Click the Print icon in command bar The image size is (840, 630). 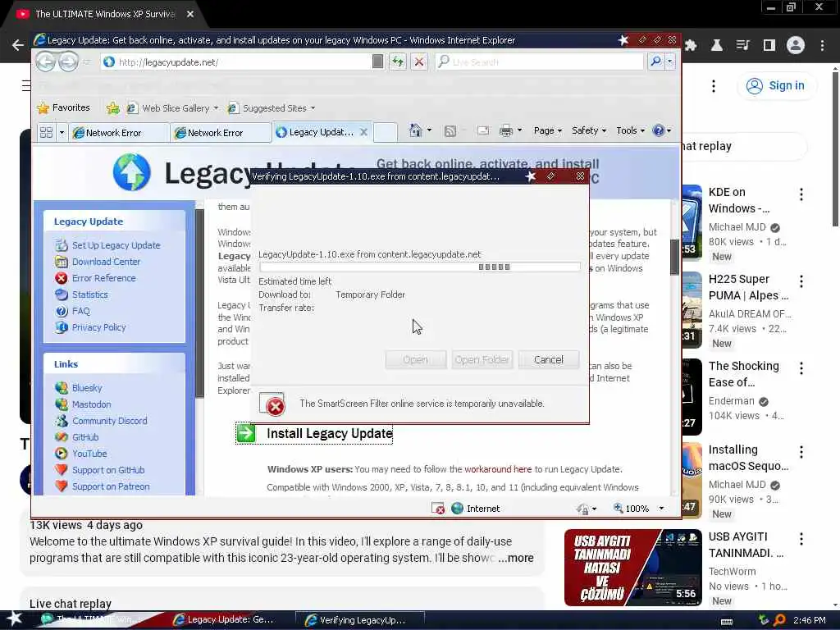click(x=505, y=130)
